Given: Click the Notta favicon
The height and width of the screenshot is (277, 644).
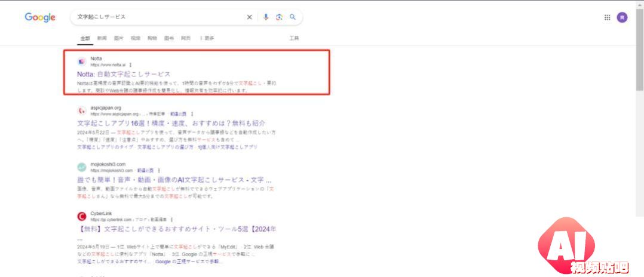Looking at the screenshot, I should click(x=82, y=61).
